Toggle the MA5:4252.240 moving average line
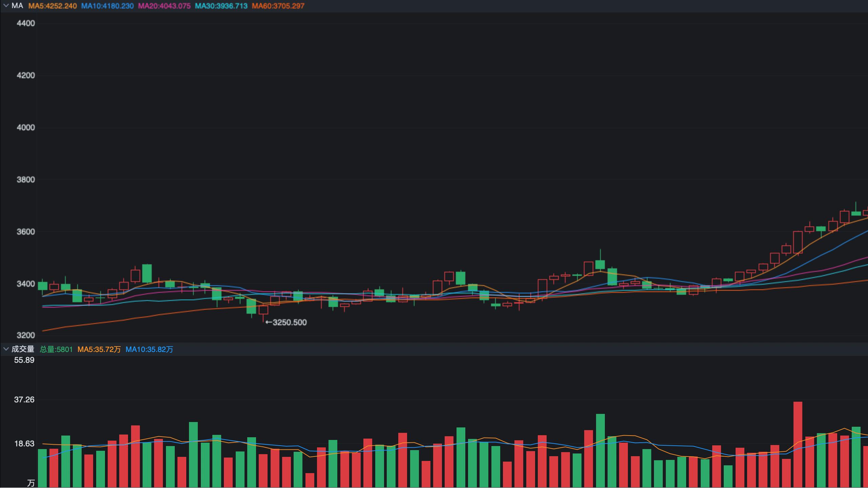Image resolution: width=868 pixels, height=488 pixels. 53,5
